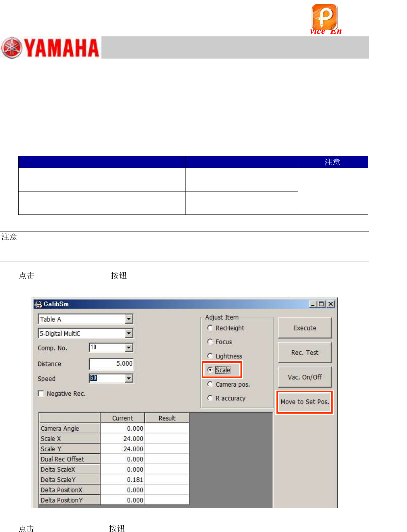Expand the Speed dropdown showing 60
Viewport: 407px width, 532px height.
129,378
